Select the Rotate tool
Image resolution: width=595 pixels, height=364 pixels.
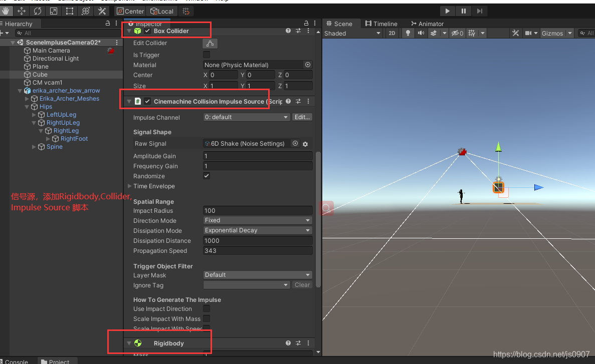pos(38,11)
